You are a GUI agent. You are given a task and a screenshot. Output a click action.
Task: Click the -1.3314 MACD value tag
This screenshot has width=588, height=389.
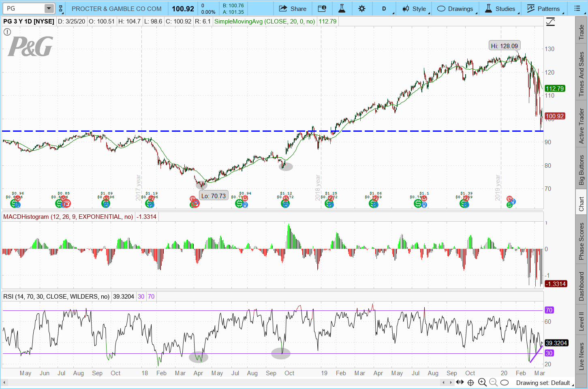point(556,284)
